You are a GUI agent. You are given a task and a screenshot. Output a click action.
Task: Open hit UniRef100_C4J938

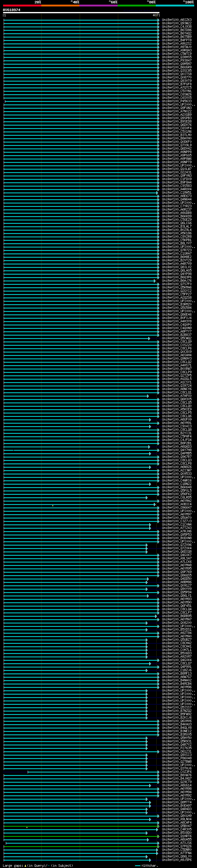[x=177, y=26]
